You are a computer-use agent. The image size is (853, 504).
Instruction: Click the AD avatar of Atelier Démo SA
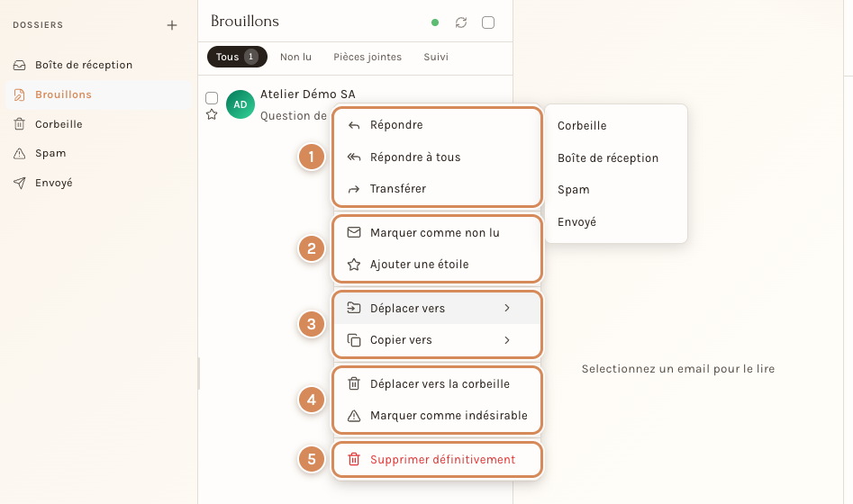(x=240, y=104)
